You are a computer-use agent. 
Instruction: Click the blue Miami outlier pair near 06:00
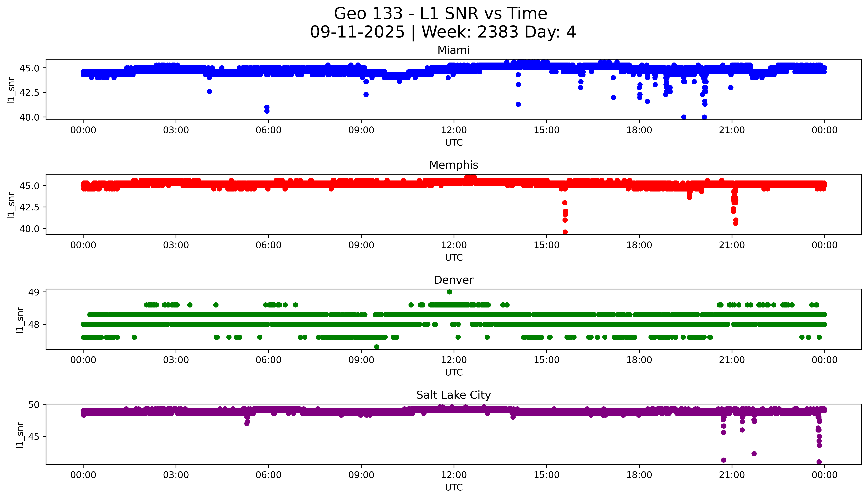[x=267, y=109]
